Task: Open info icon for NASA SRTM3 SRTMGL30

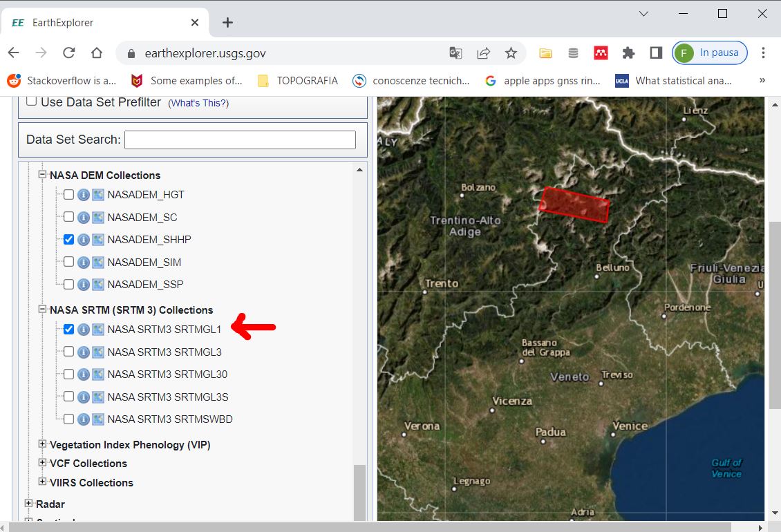Action: pos(84,374)
